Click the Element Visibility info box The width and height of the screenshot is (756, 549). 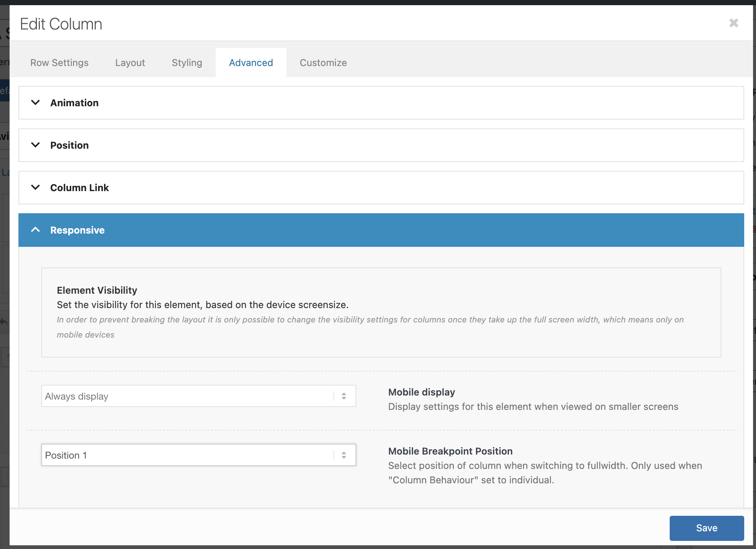click(381, 313)
